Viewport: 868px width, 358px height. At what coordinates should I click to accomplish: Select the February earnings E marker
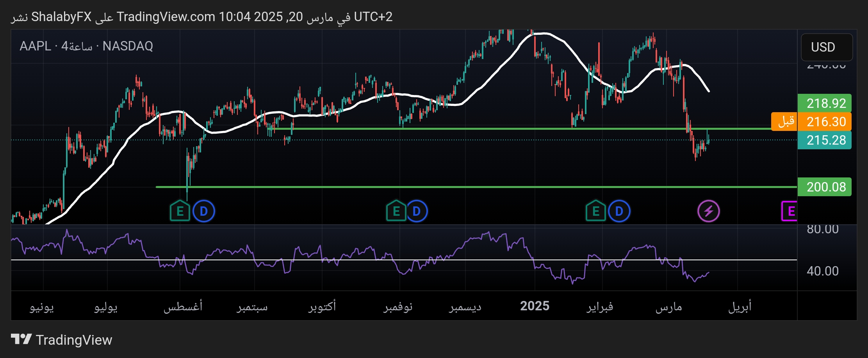pyautogui.click(x=596, y=211)
